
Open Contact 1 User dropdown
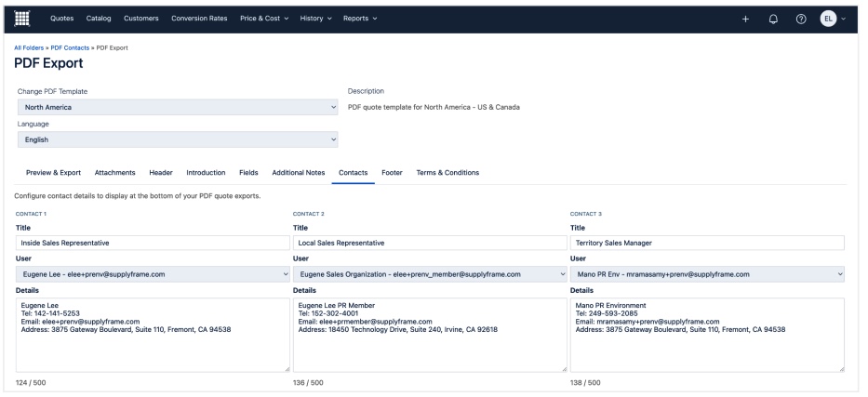[x=153, y=273]
